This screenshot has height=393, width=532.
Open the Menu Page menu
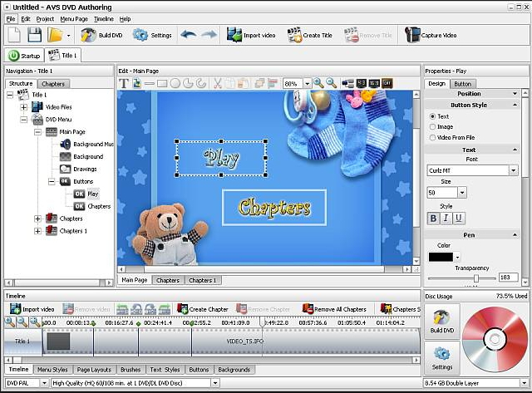[75, 18]
